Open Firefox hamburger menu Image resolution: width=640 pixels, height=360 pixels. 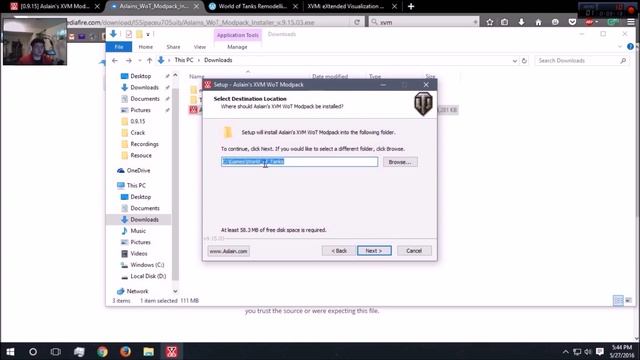(x=631, y=22)
